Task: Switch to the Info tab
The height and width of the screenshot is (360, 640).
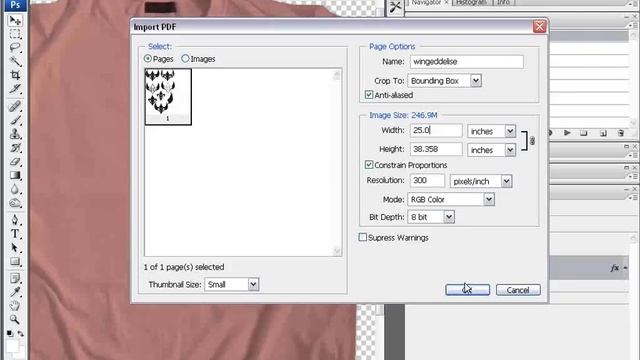Action: [503, 2]
